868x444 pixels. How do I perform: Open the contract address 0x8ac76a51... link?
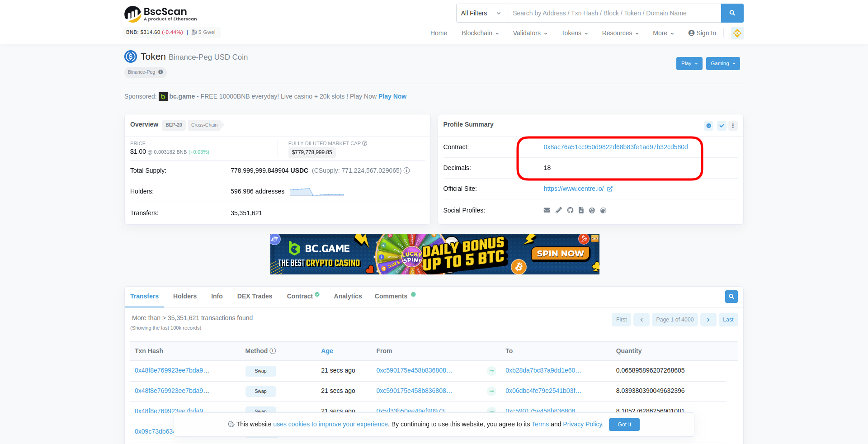[616, 147]
